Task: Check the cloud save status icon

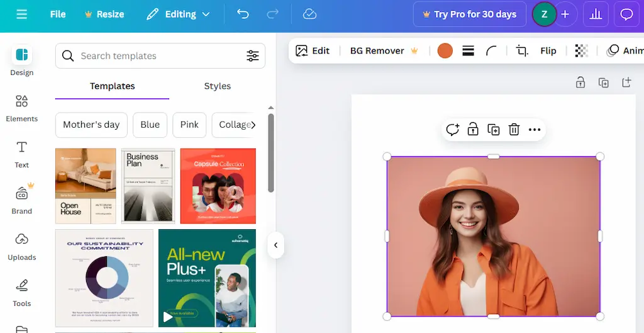Action: tap(309, 14)
